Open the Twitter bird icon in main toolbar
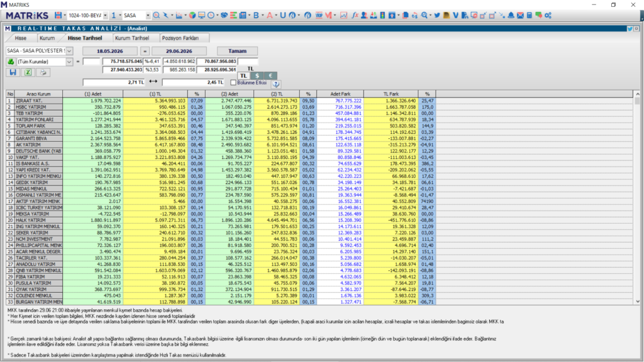 (x=437, y=15)
